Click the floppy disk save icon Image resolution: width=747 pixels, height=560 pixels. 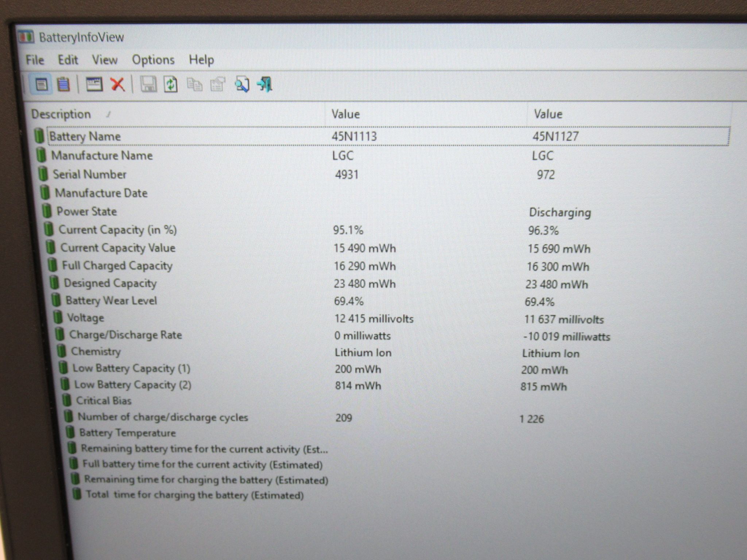coord(148,85)
